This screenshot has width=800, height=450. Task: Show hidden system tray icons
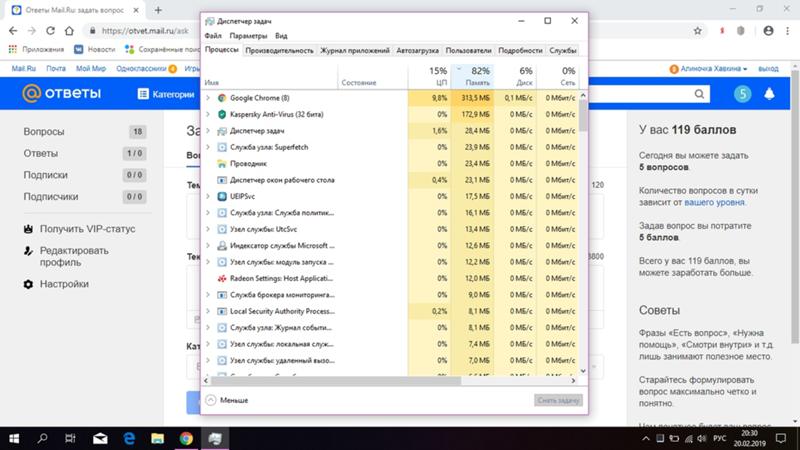(x=646, y=438)
